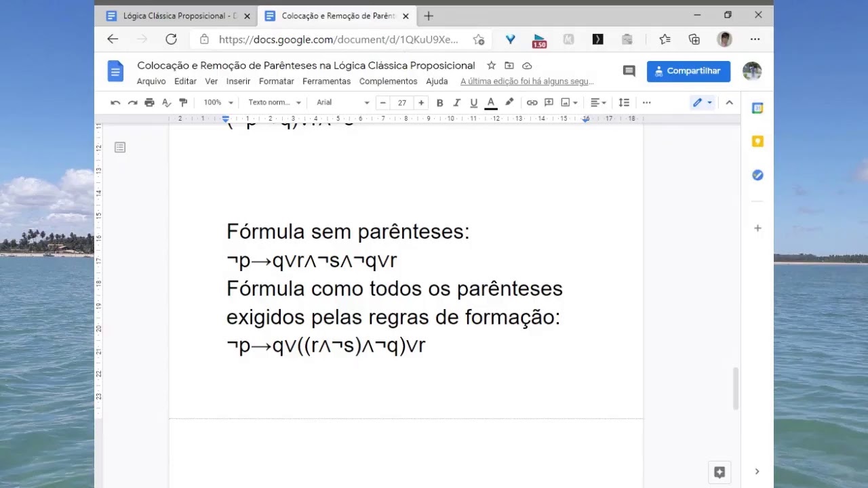Click the browser address bar URL
The width and height of the screenshot is (868, 488).
[338, 39]
